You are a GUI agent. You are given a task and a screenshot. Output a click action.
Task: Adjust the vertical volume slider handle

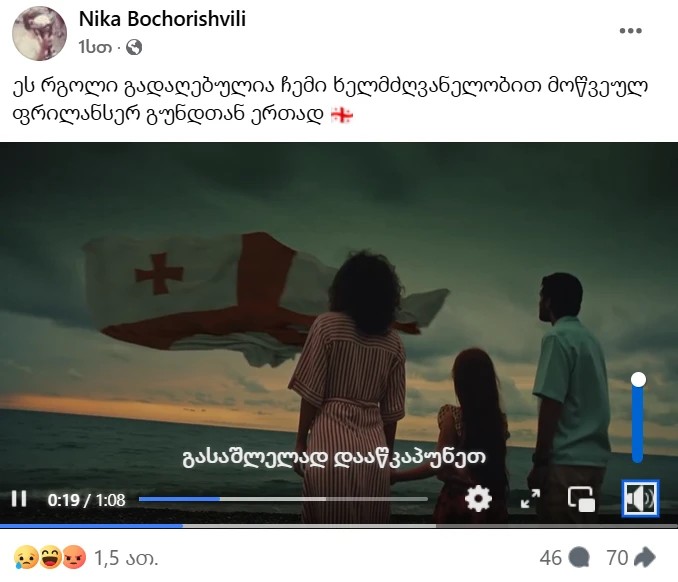pyautogui.click(x=638, y=380)
